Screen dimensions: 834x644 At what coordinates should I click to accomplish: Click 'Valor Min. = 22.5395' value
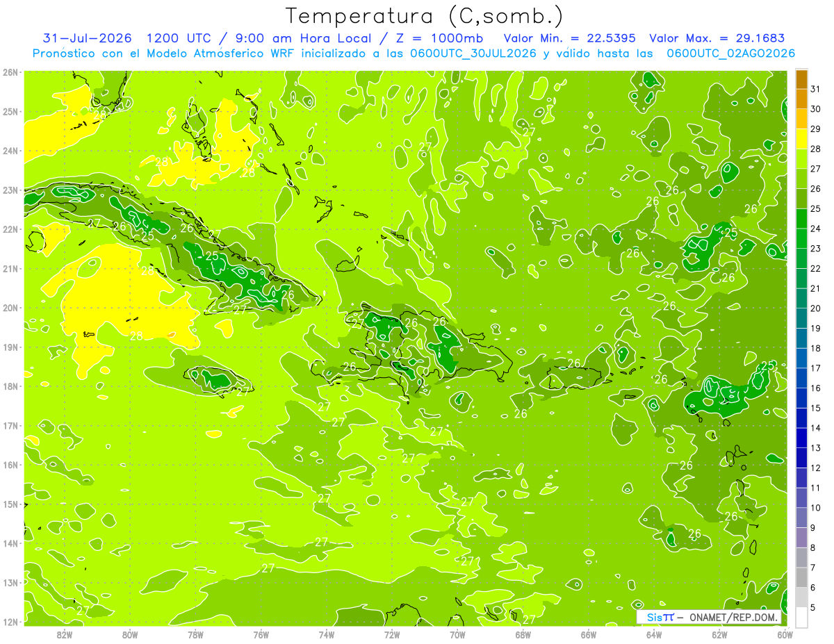pyautogui.click(x=570, y=38)
